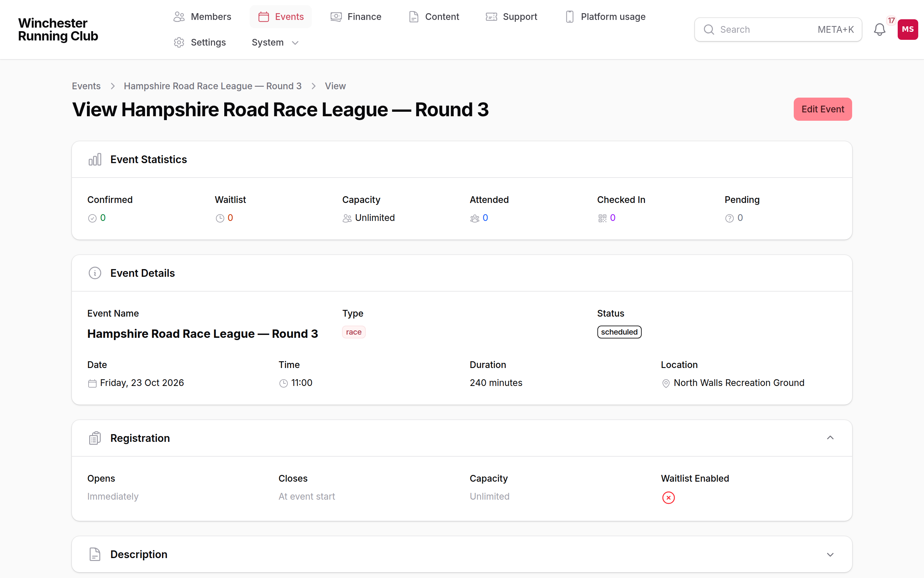Click the Waitlist Enabled red X icon
Screen dimensions: 924x578
pos(668,498)
